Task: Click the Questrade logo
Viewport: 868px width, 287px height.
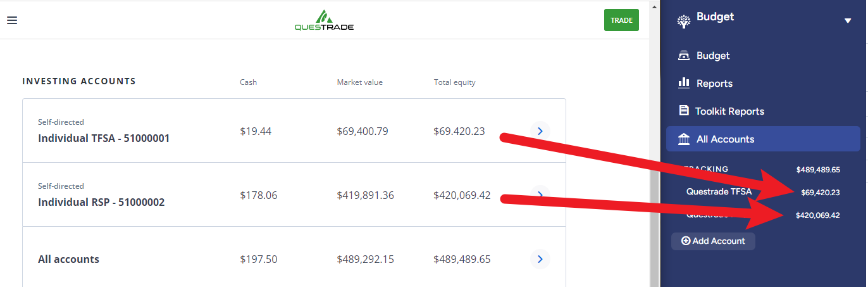Action: pos(324,20)
